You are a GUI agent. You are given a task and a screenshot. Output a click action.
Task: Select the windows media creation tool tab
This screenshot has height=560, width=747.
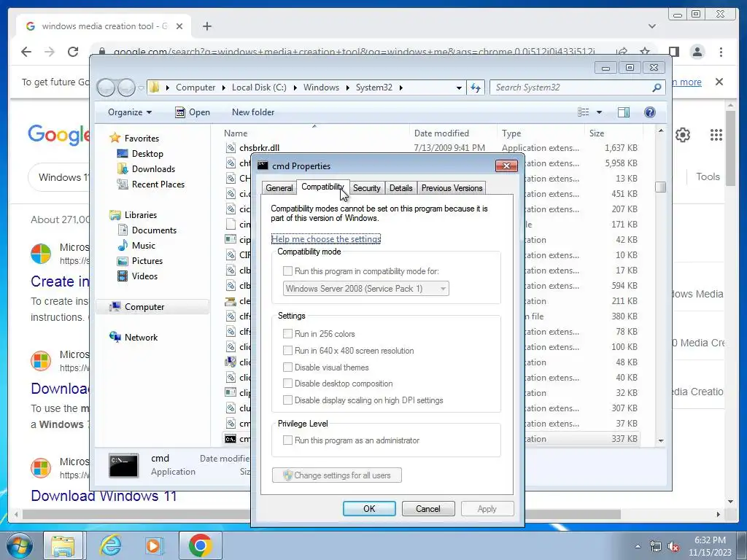point(104,26)
